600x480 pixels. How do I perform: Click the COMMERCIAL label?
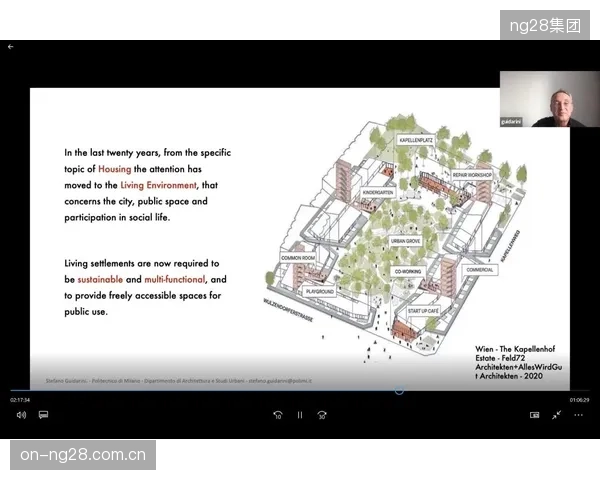(479, 270)
